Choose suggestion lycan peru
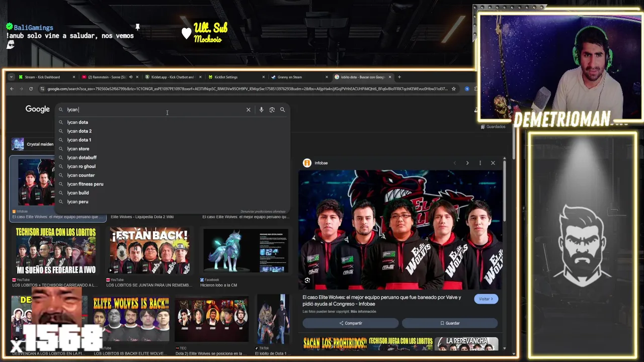Screen dimensions: 644x362 click(x=172, y=202)
